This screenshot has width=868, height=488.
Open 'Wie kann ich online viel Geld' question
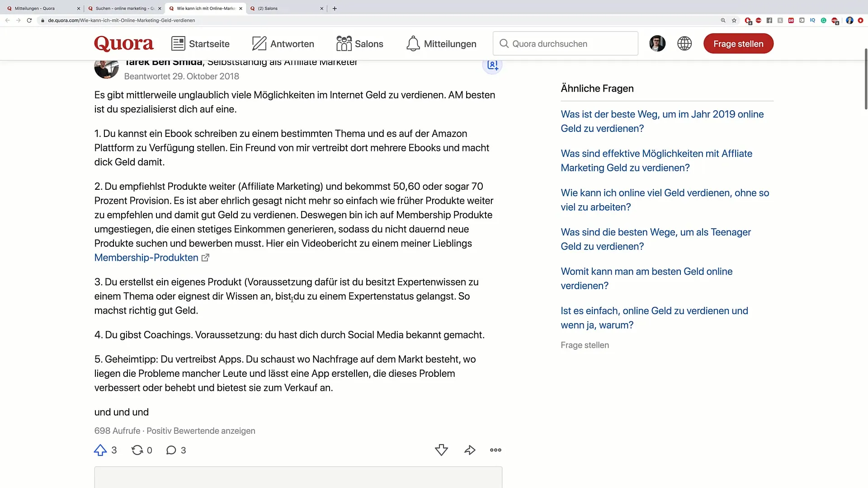click(665, 200)
